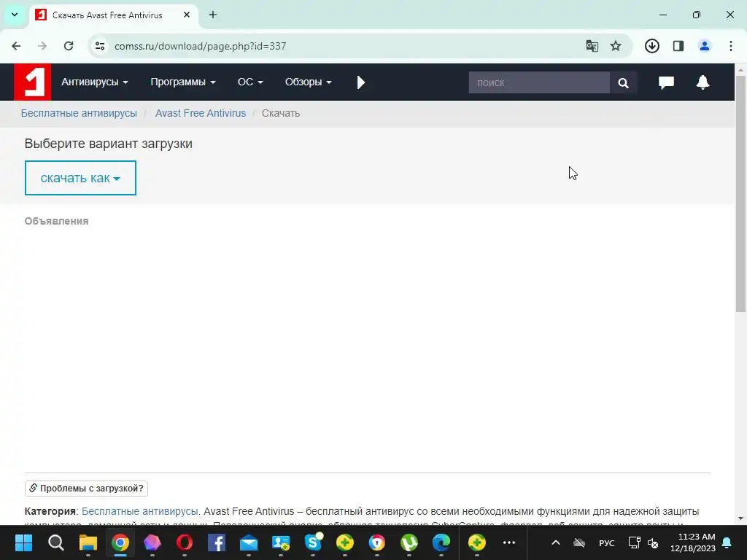Click the address bar URL
This screenshot has height=560, width=747.
click(200, 46)
